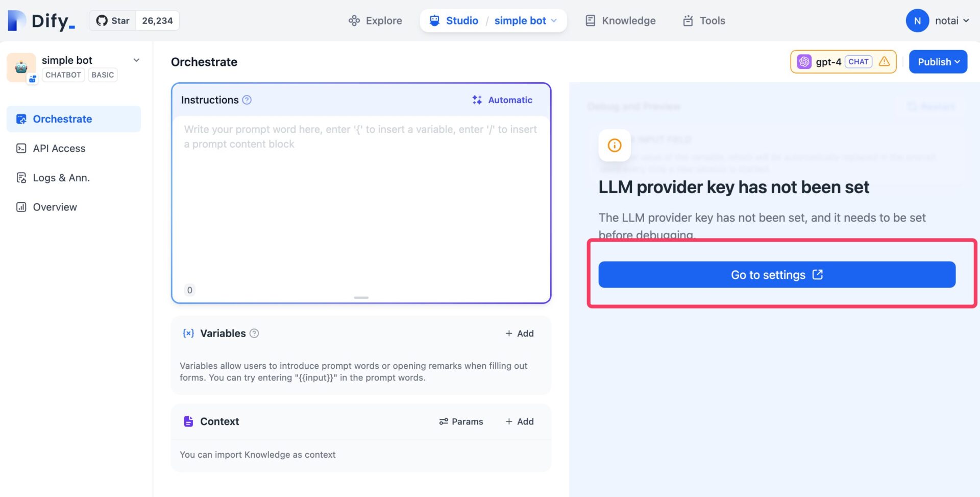Open the Overview sidebar item
Screen dimensions: 980x497
[x=55, y=207]
